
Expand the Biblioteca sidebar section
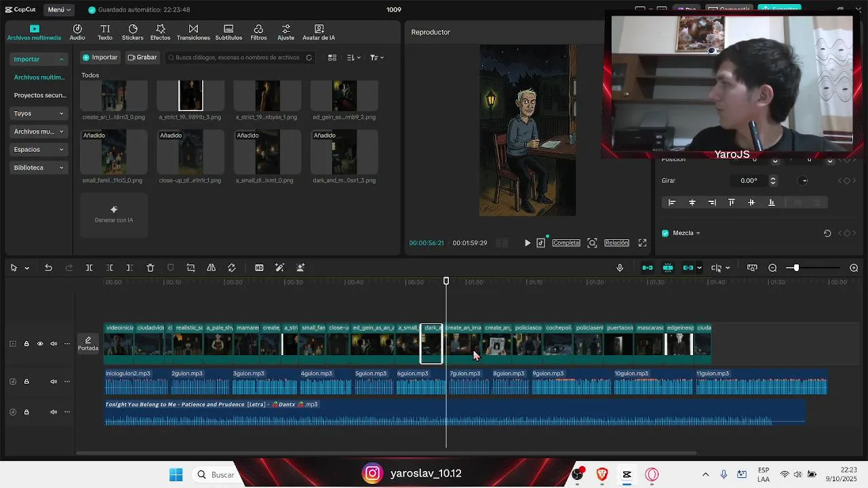[x=39, y=167]
